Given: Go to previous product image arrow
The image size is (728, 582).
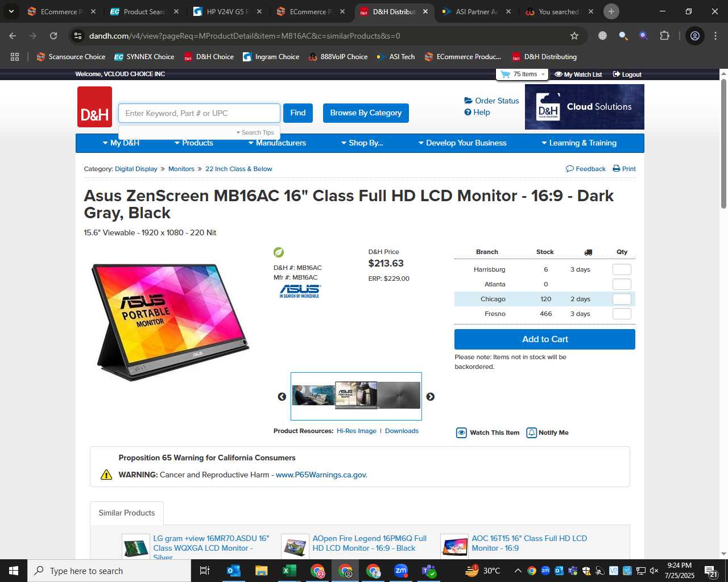Looking at the screenshot, I should (282, 397).
